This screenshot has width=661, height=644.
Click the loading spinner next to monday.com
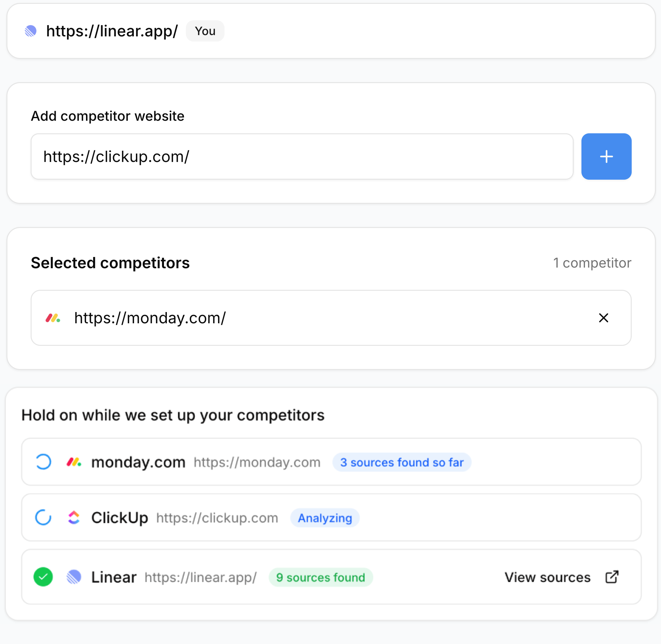pos(43,462)
